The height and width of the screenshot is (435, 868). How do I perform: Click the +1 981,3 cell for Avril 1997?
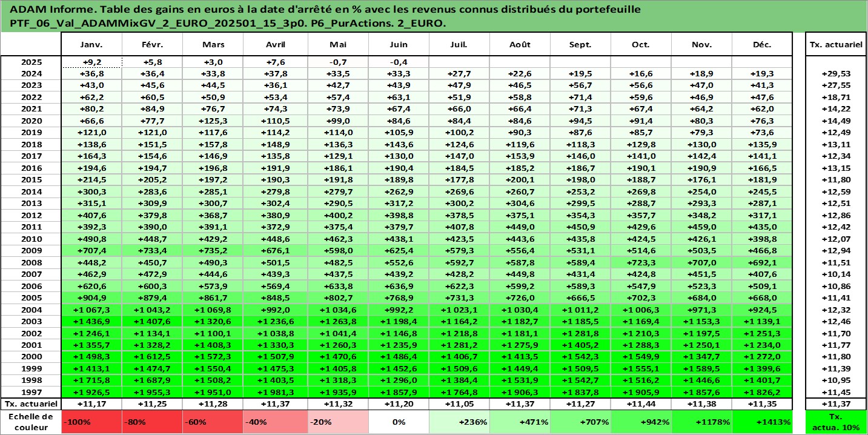[276, 392]
